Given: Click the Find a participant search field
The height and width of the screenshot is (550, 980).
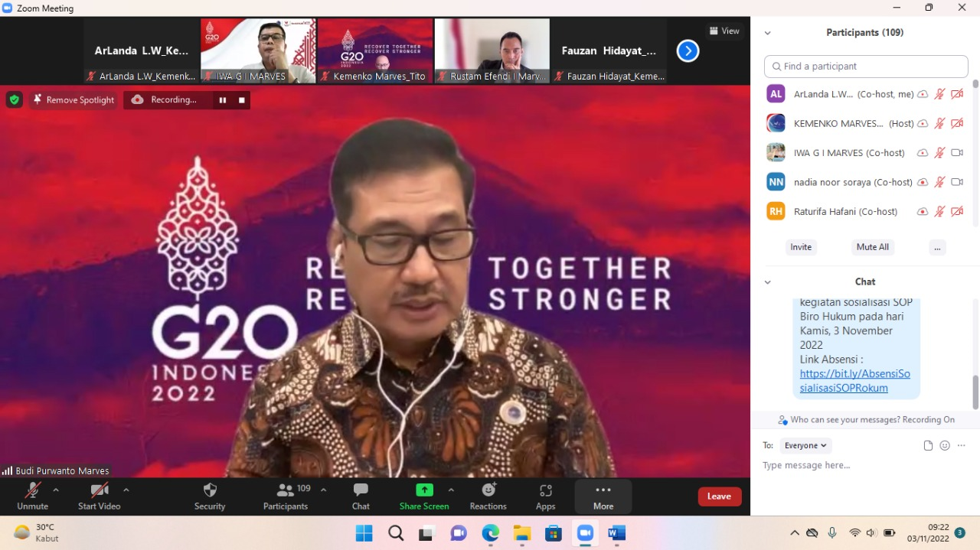Looking at the screenshot, I should click(866, 67).
